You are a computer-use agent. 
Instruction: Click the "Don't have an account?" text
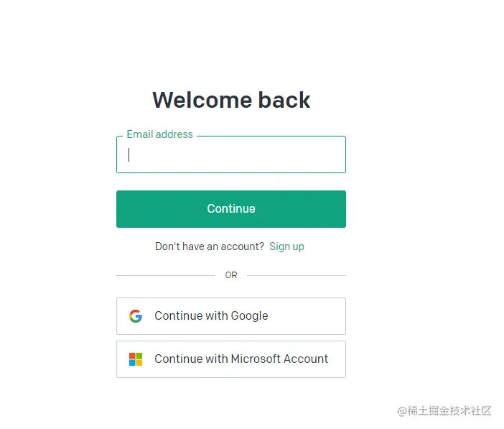[209, 246]
